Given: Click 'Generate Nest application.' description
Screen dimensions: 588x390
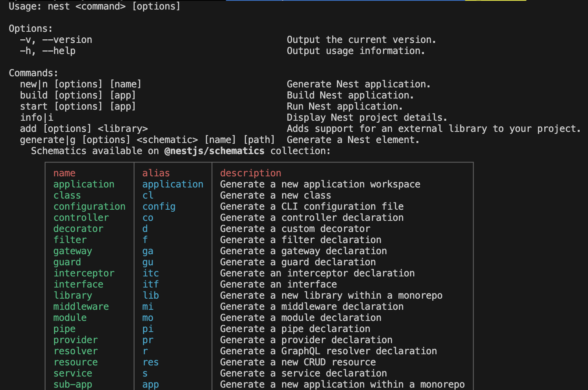Looking at the screenshot, I should [359, 84].
